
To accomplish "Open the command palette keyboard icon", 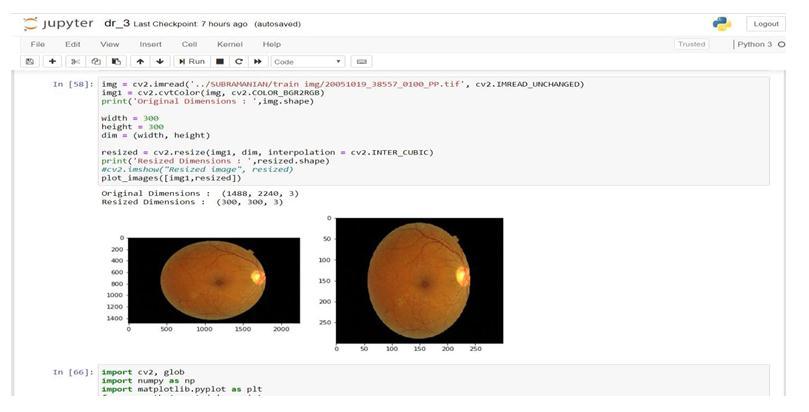I will tap(362, 61).
